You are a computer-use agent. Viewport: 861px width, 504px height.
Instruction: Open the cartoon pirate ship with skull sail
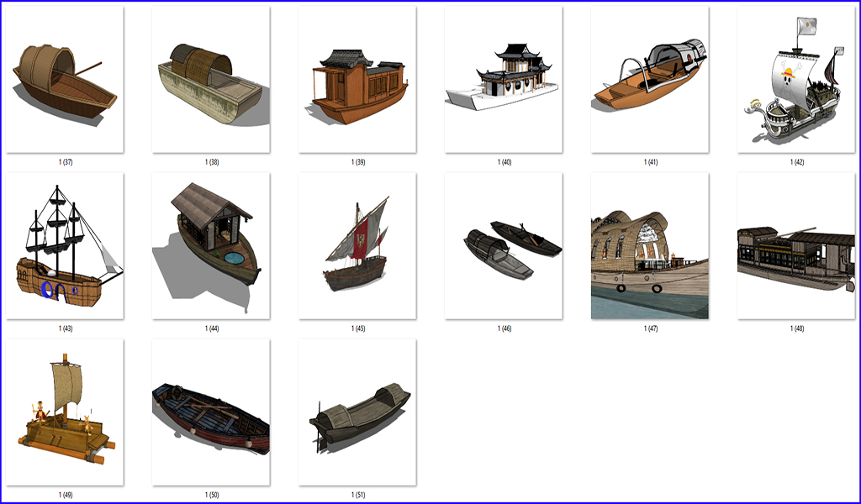click(795, 80)
